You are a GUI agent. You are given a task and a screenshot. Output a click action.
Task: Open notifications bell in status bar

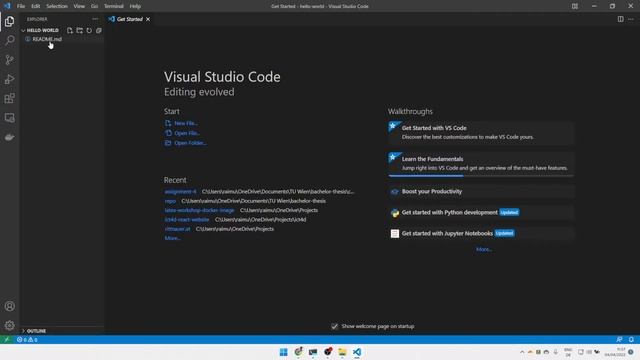coord(631,340)
